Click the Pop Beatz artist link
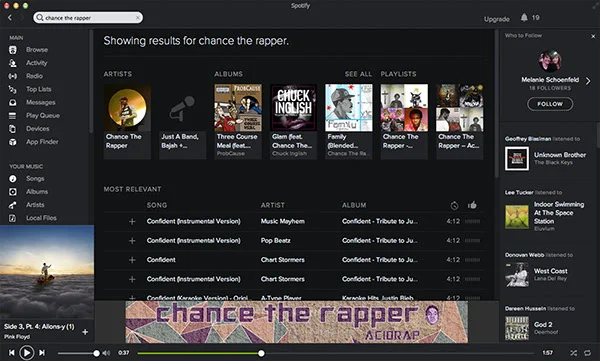Viewport: 600px width, 361px height. pyautogui.click(x=276, y=240)
